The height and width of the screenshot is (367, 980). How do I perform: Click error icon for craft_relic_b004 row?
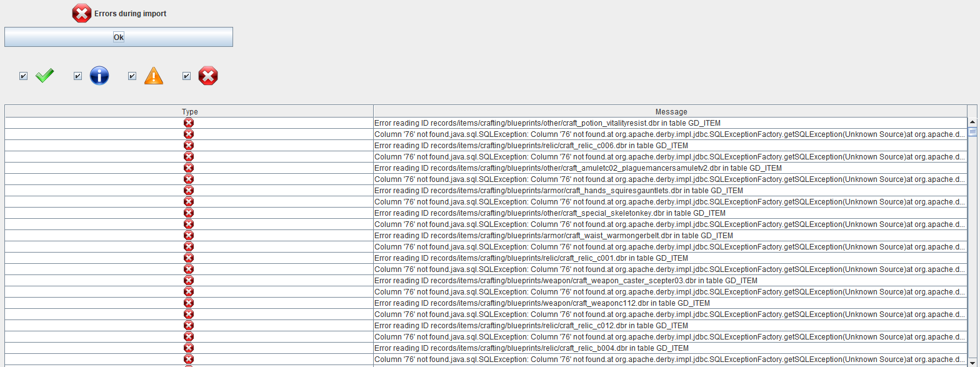click(189, 348)
